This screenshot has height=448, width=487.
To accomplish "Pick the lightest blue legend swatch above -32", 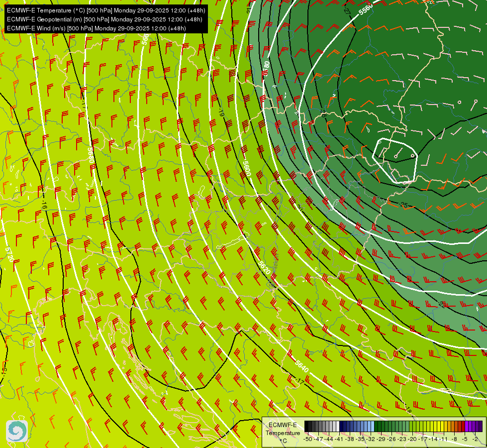I will tap(373, 427).
